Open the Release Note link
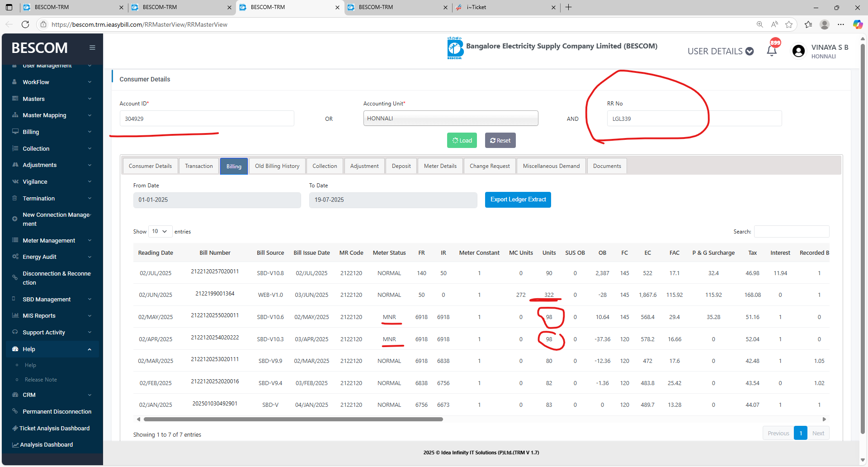The height and width of the screenshot is (467, 868). [41, 380]
